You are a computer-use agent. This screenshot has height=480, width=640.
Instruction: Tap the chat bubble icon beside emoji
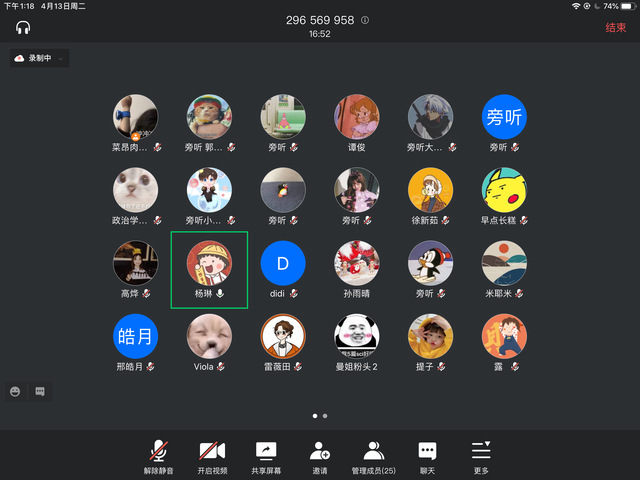tap(40, 390)
